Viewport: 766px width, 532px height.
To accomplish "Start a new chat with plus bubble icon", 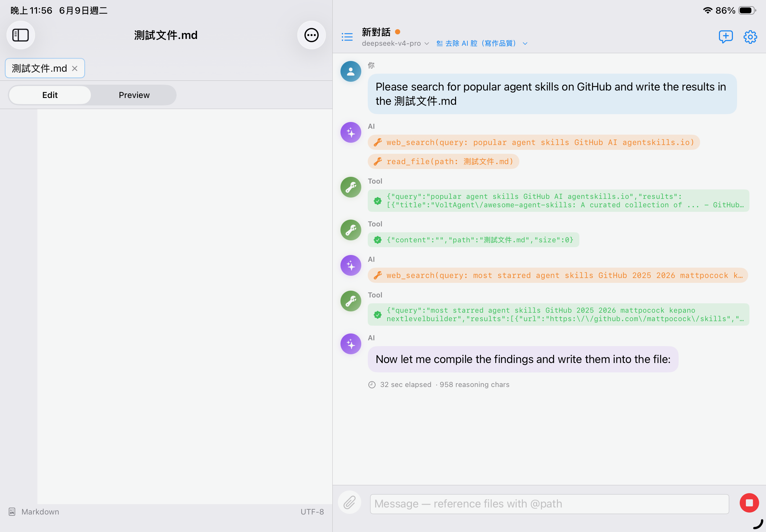I will (x=726, y=37).
